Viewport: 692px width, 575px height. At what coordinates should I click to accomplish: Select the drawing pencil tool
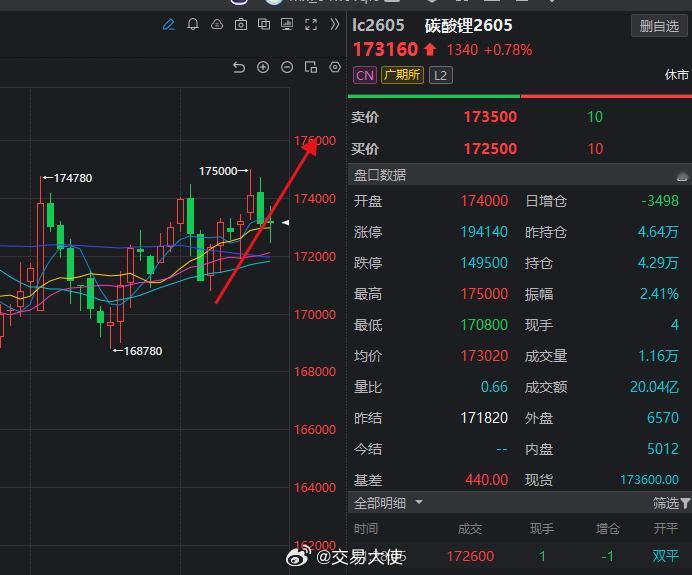pos(169,24)
